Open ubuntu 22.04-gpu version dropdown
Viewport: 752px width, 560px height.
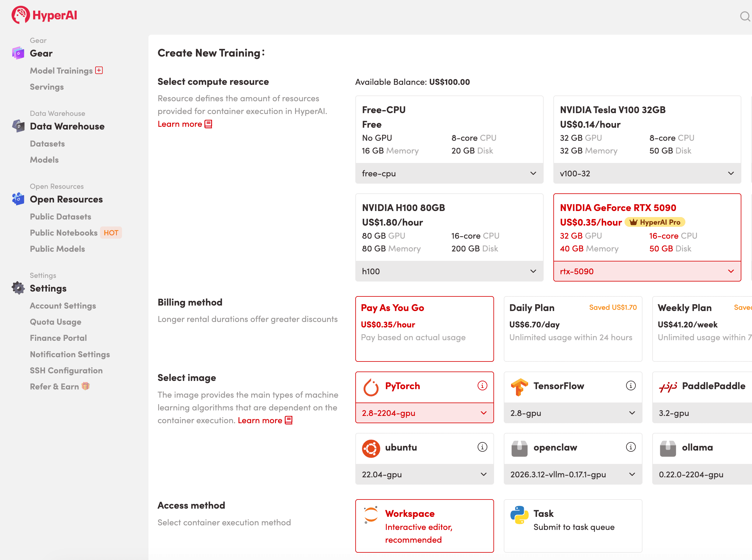click(x=424, y=474)
